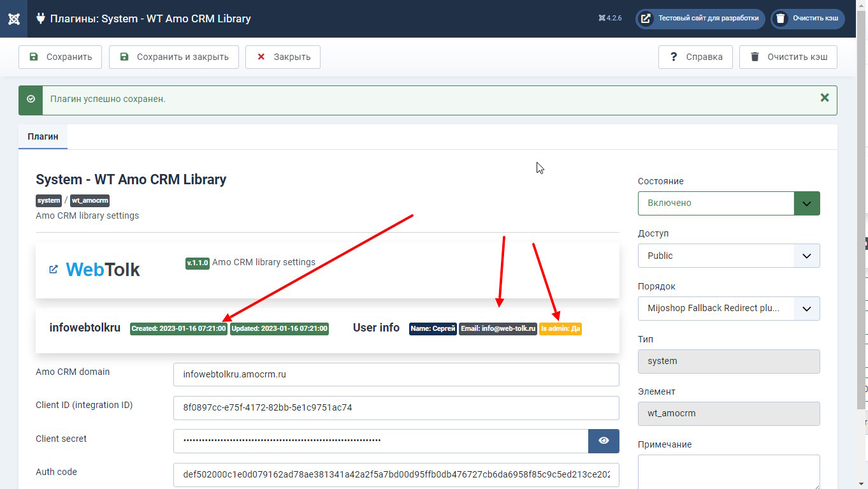The height and width of the screenshot is (489, 868).
Task: Click the System - WT Amo CRM Library heading
Action: pos(131,179)
